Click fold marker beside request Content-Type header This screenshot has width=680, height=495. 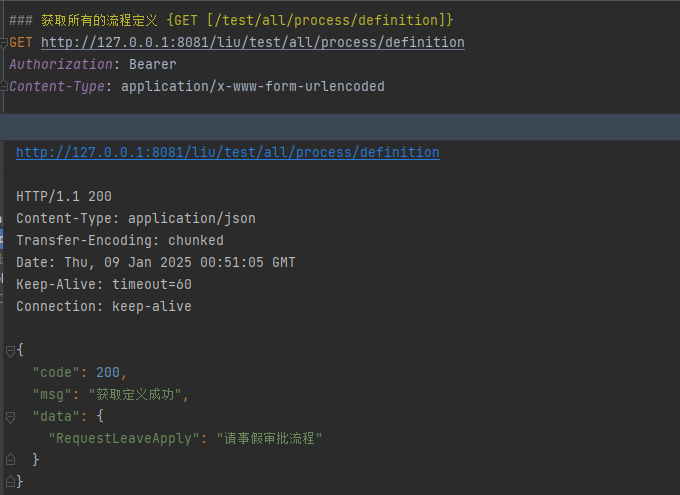click(4, 86)
